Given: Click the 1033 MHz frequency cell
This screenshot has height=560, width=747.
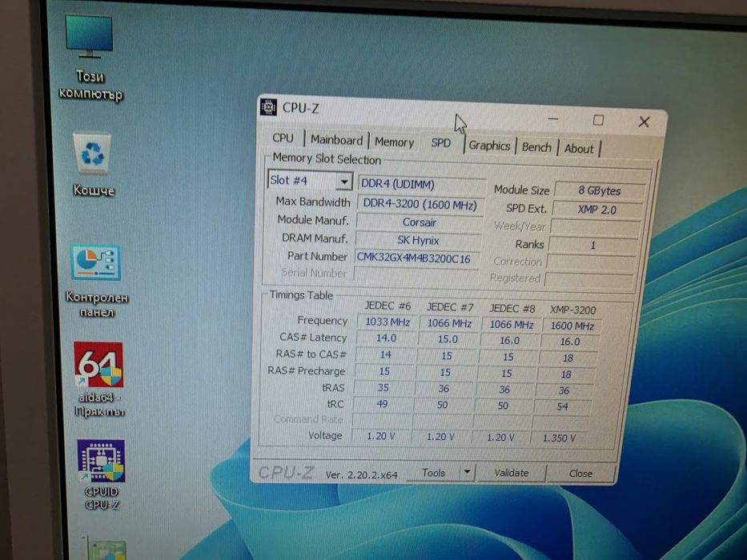Looking at the screenshot, I should tap(388, 322).
